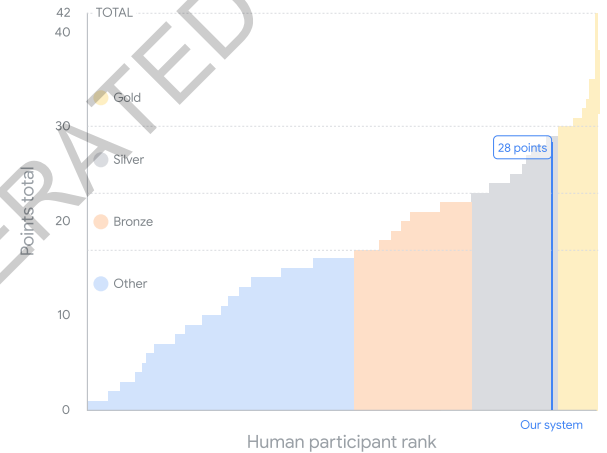Click the Silver legend color circle
Viewport: 607px width, 453px height.
coord(100,159)
